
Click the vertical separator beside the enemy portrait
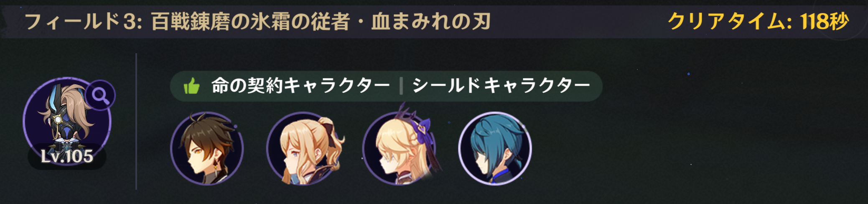click(136, 121)
